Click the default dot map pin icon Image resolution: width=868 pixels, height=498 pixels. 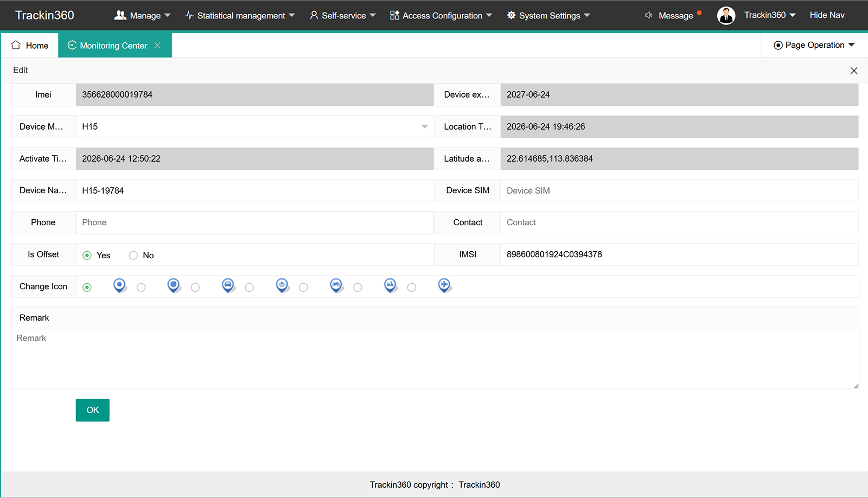coord(119,285)
